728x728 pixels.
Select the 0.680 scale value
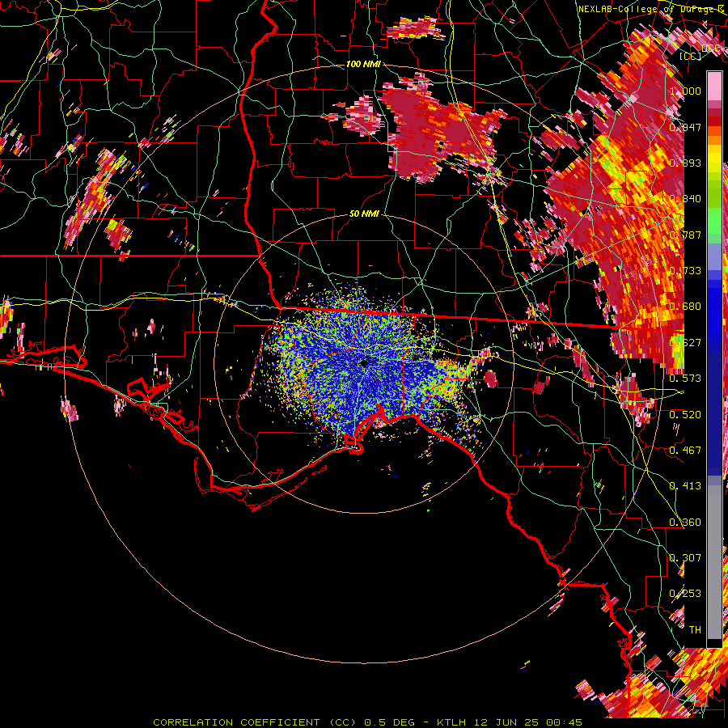point(685,306)
